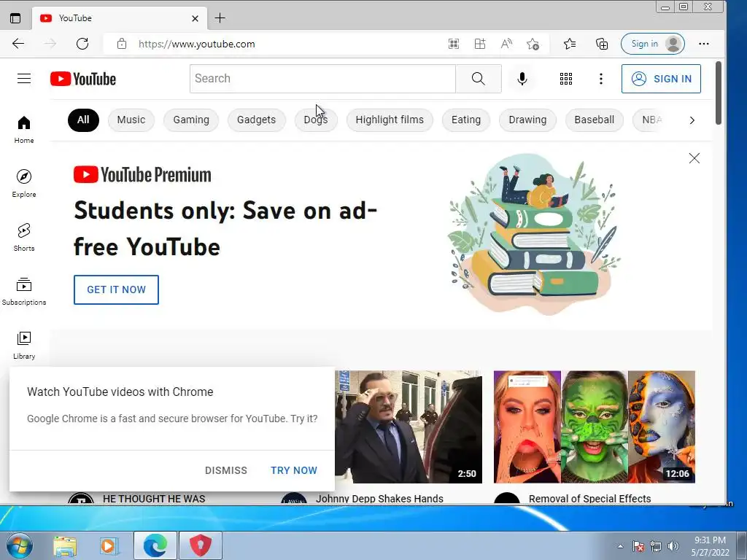
Task: Click the YouTube logo
Action: [83, 79]
